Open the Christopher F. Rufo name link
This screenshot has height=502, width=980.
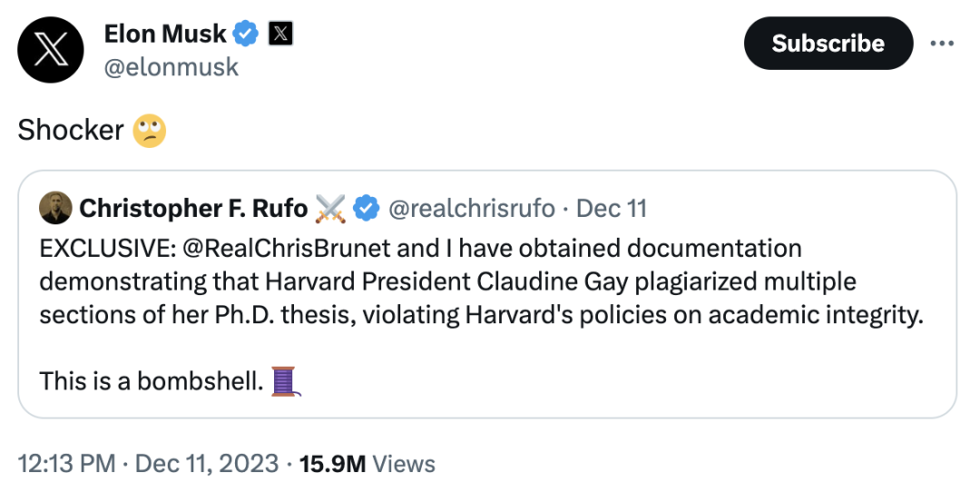click(x=193, y=209)
